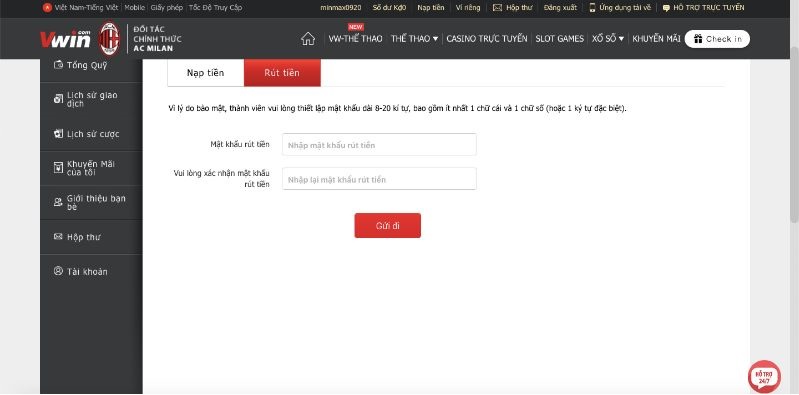
Task: Click the Số dư balance link
Action: pos(390,8)
